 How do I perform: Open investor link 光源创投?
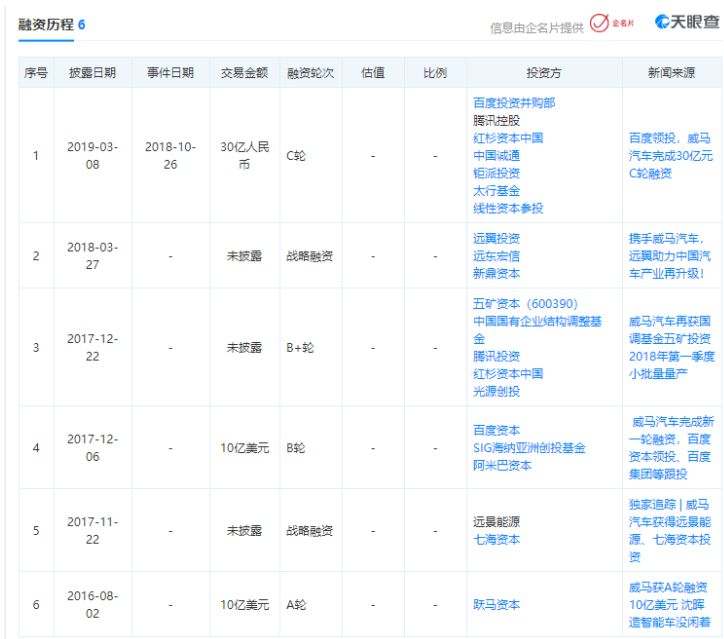tap(496, 391)
